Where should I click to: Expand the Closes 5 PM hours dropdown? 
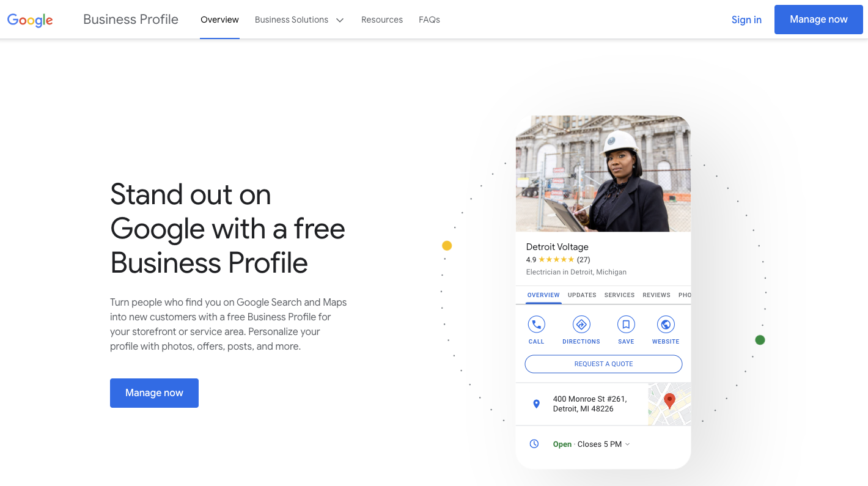(627, 444)
